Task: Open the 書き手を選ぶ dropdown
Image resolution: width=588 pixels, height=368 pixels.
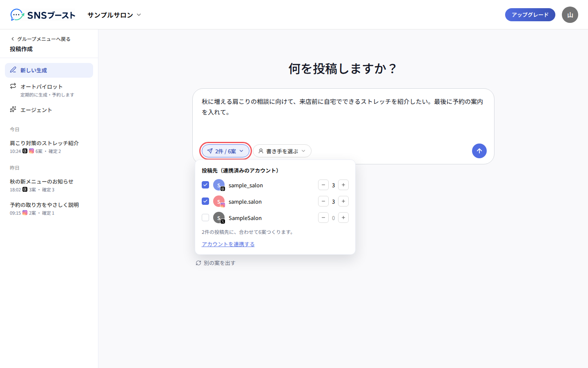Action: click(x=282, y=151)
